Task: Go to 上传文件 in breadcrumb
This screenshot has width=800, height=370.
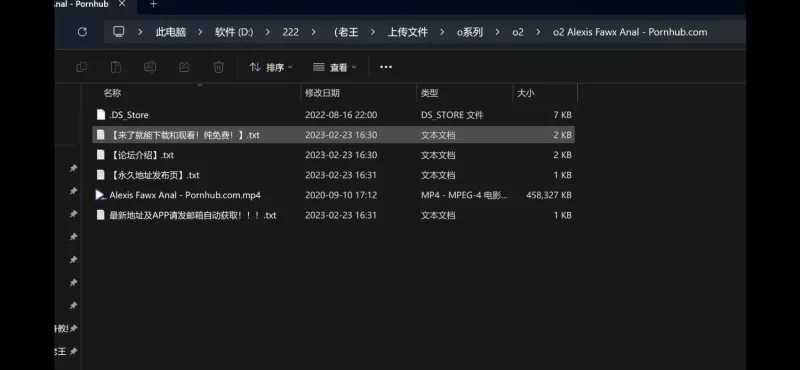Action: 408,32
